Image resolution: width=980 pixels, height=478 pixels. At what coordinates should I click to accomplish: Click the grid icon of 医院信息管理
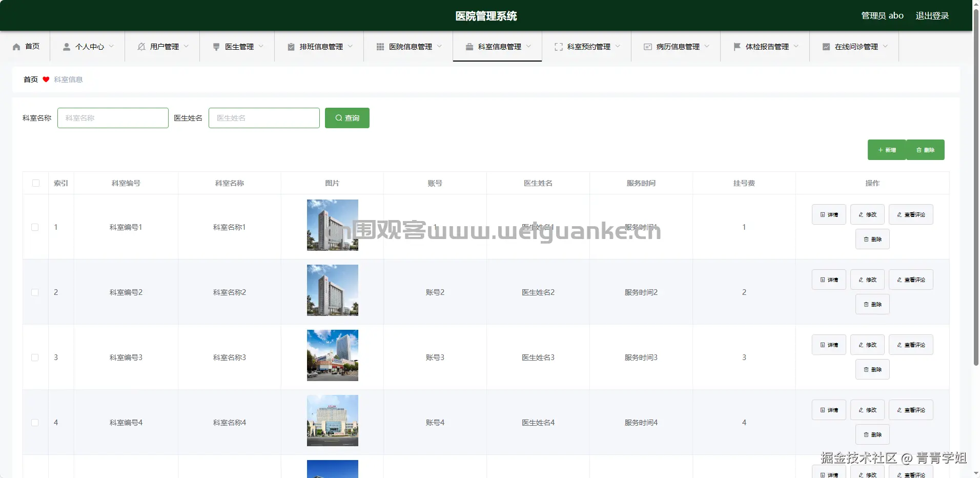coord(380,47)
